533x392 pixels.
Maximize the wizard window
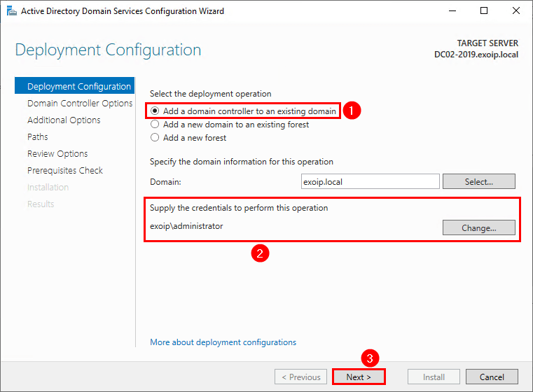click(x=484, y=11)
